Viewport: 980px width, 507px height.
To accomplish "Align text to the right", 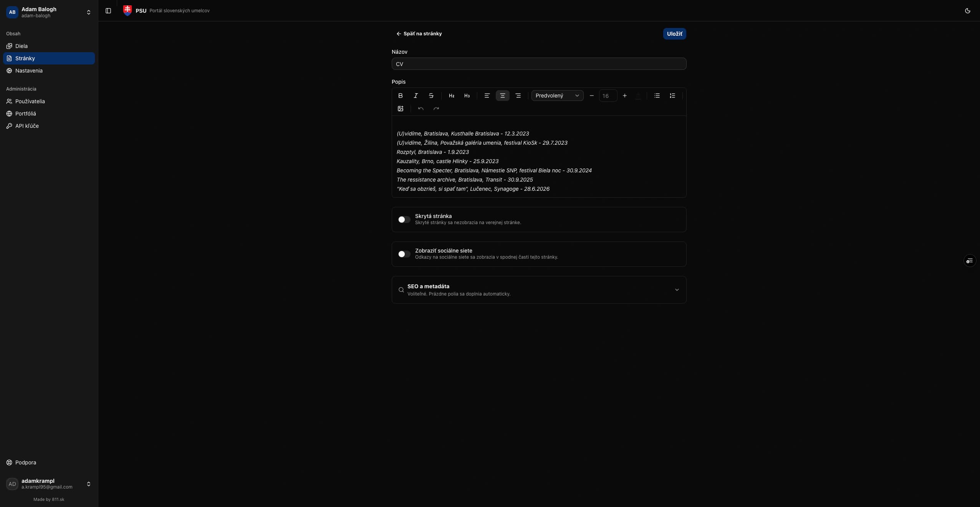I will tap(518, 96).
